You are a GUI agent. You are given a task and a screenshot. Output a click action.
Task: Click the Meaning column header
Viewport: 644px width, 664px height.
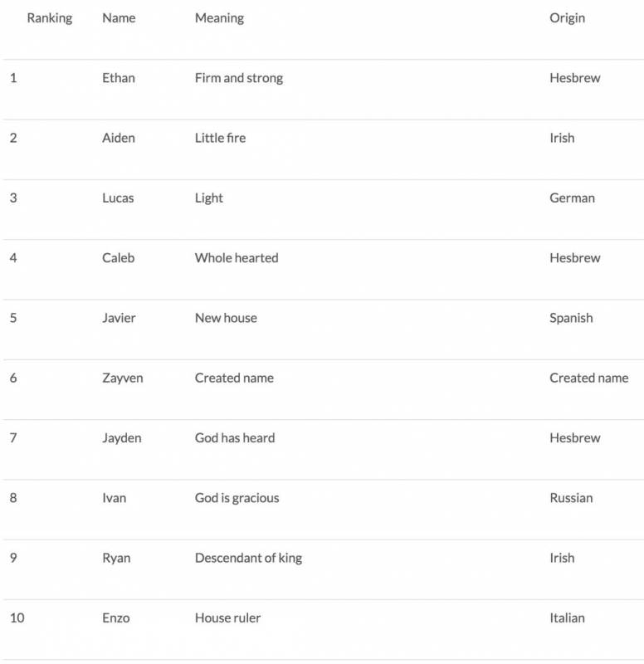click(219, 18)
